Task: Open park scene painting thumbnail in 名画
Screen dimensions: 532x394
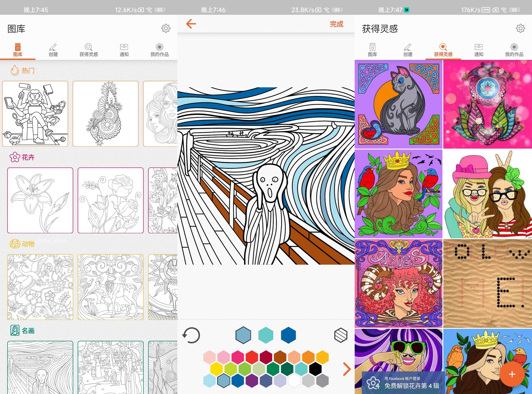Action: click(111, 368)
